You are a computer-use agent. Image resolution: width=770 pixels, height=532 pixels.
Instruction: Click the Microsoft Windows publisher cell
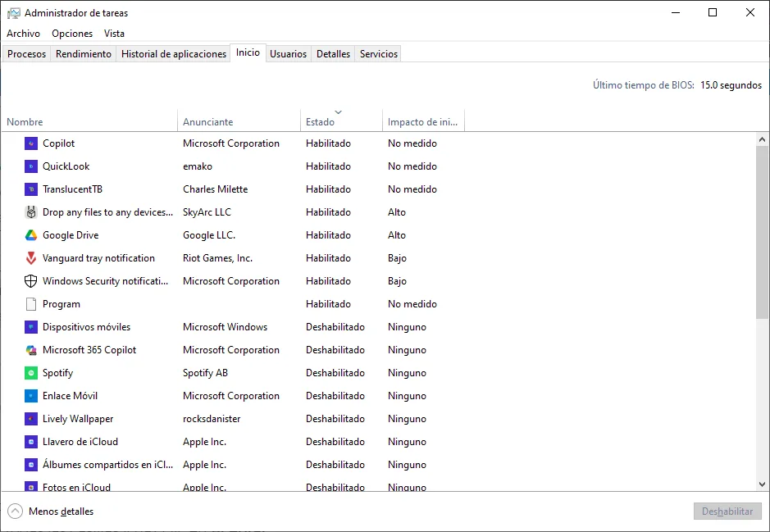point(225,327)
